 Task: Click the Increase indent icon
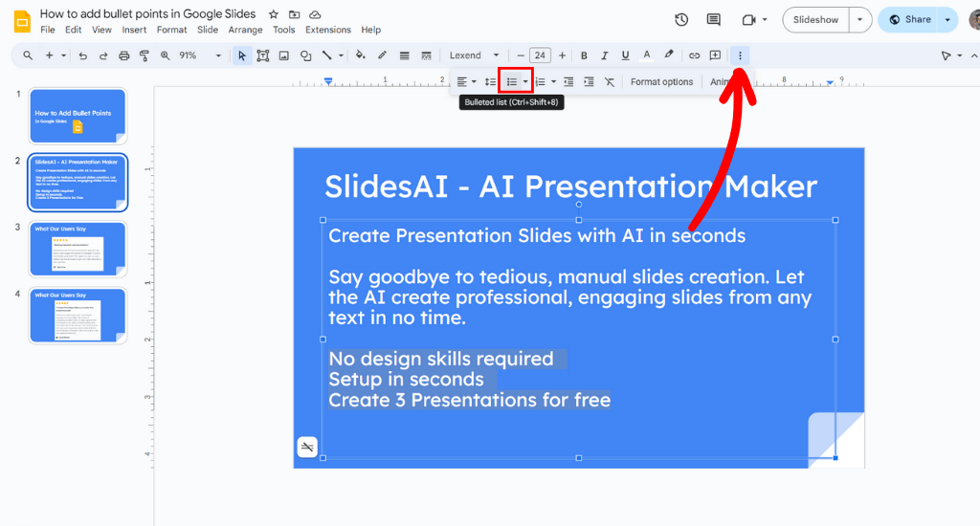(589, 82)
